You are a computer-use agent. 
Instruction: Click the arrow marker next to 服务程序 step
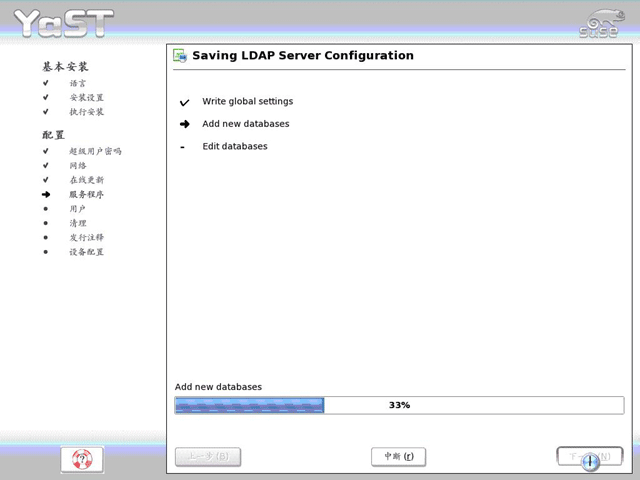[46, 195]
